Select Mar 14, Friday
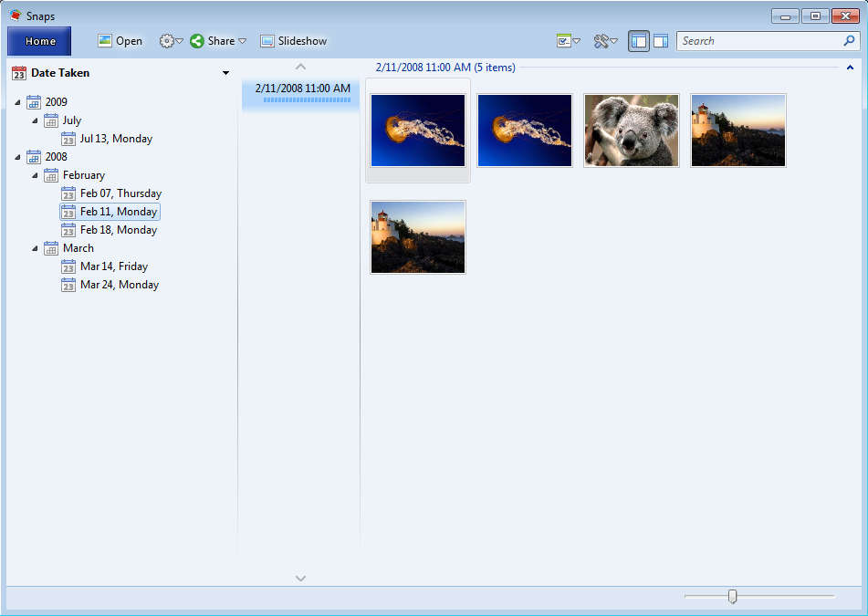 (114, 266)
